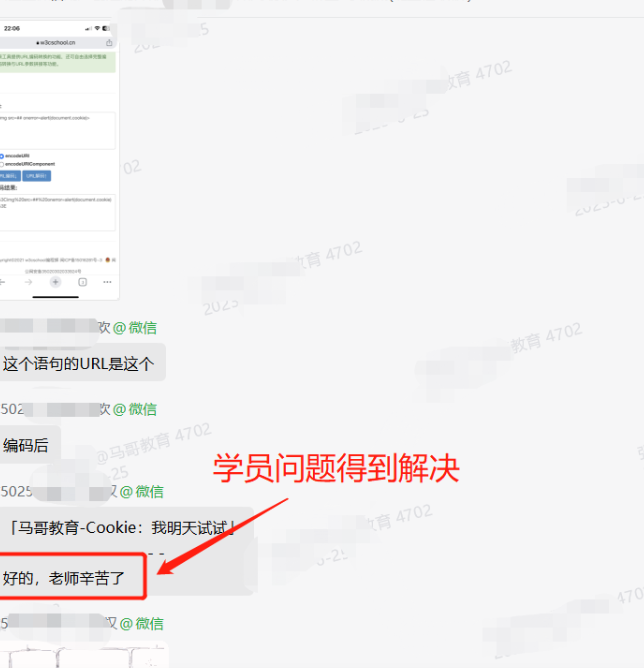Tap the plus new-tab icon in phone browser
Viewport: 644px width, 668px height.
55,282
